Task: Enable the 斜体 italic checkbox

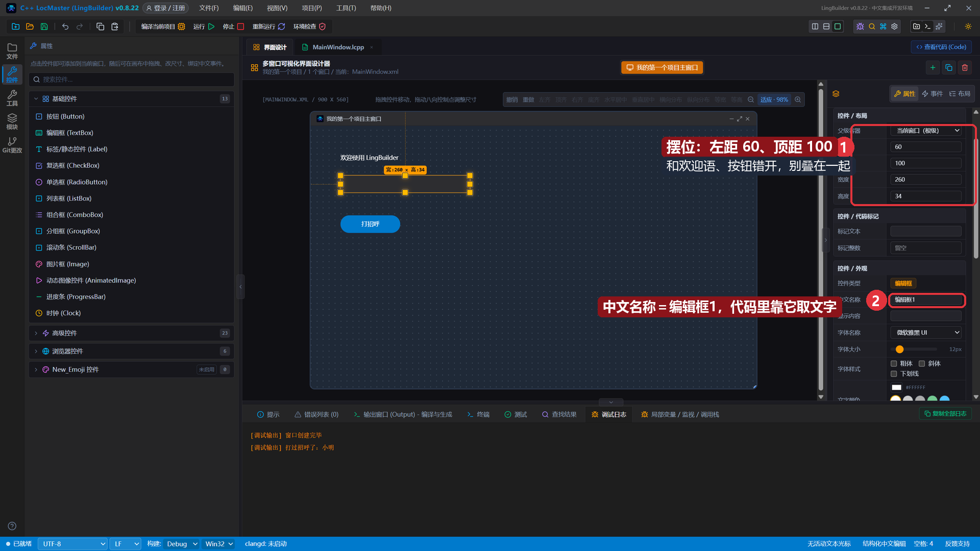Action: tap(922, 364)
